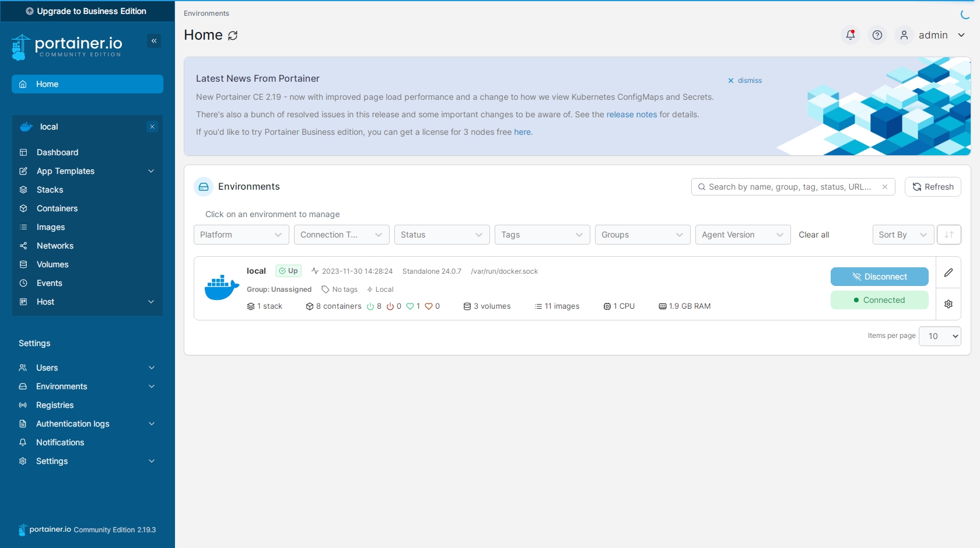This screenshot has height=548, width=980.
Task: Click the admin user avatar icon
Action: point(904,35)
